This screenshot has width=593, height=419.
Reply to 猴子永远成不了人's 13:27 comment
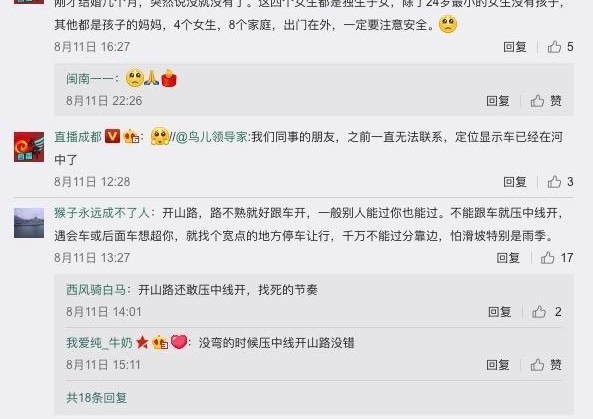click(x=508, y=258)
